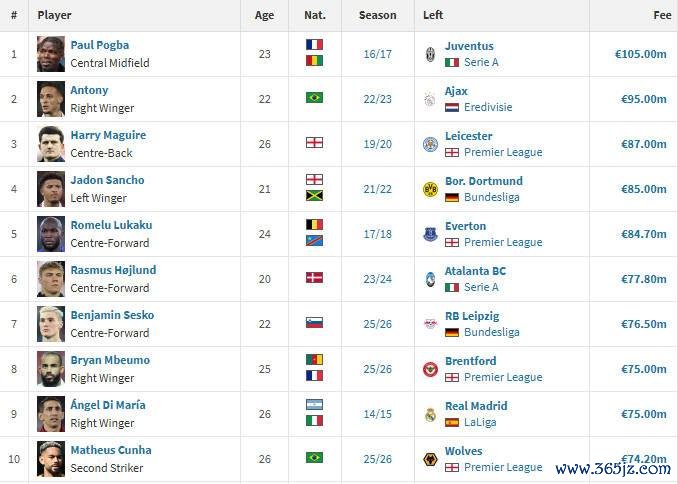
Task: Click the €105.00m transfer fee link
Action: click(x=640, y=54)
